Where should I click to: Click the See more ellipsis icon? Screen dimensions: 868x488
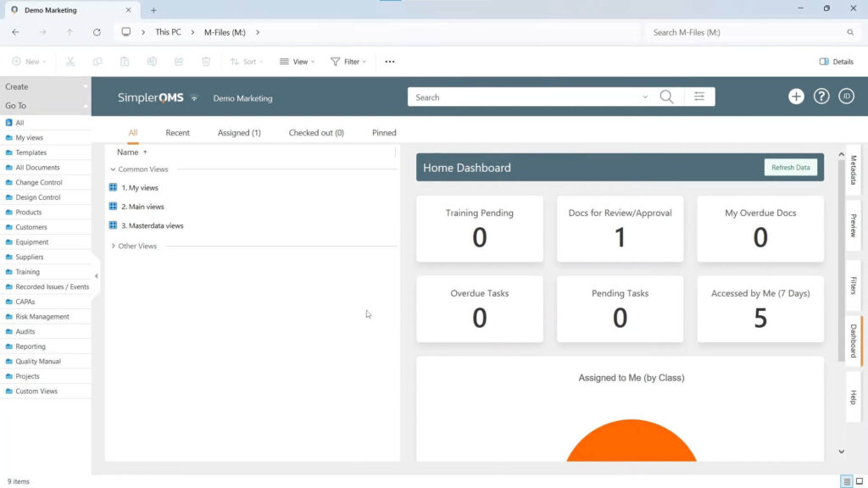tap(390, 62)
